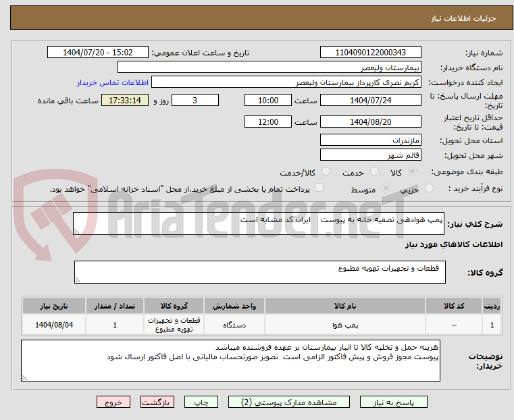This screenshot has width=514, height=420.
Task: Click the 'بازگشت' back button
Action: 157,402
